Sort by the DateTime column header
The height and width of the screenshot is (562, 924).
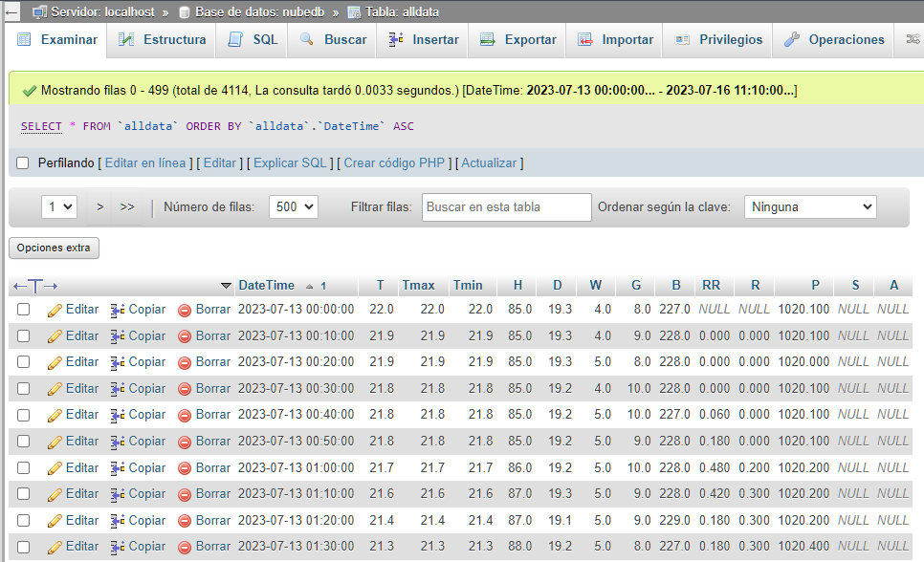(266, 285)
